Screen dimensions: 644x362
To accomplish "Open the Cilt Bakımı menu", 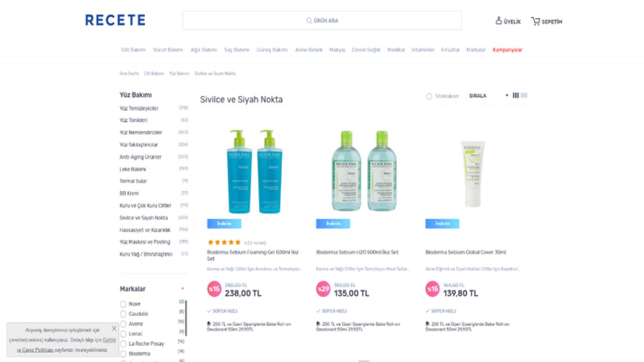I will (x=133, y=50).
